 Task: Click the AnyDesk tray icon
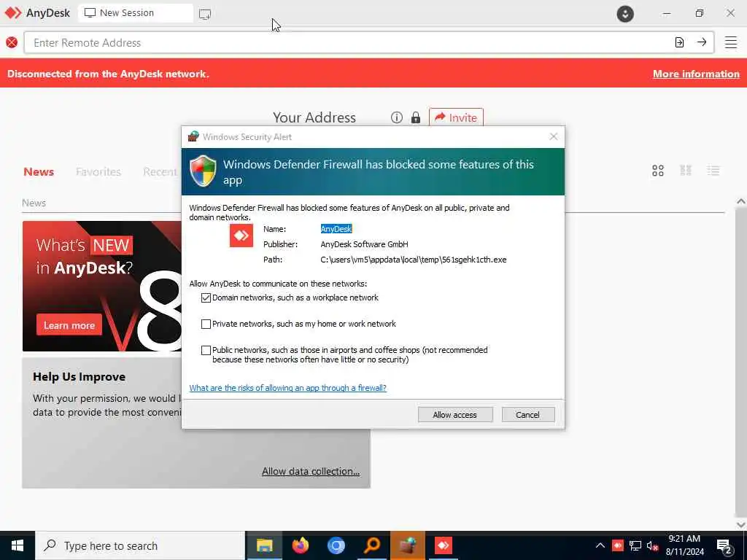click(617, 545)
